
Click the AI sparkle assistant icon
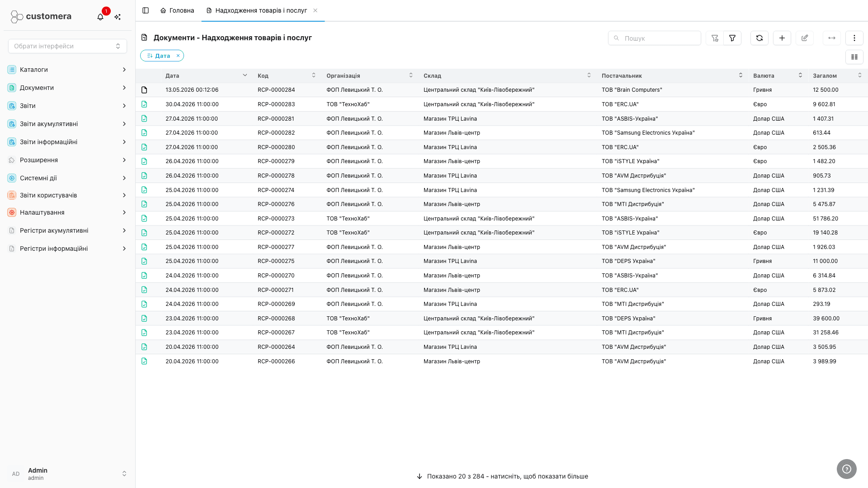click(x=118, y=17)
